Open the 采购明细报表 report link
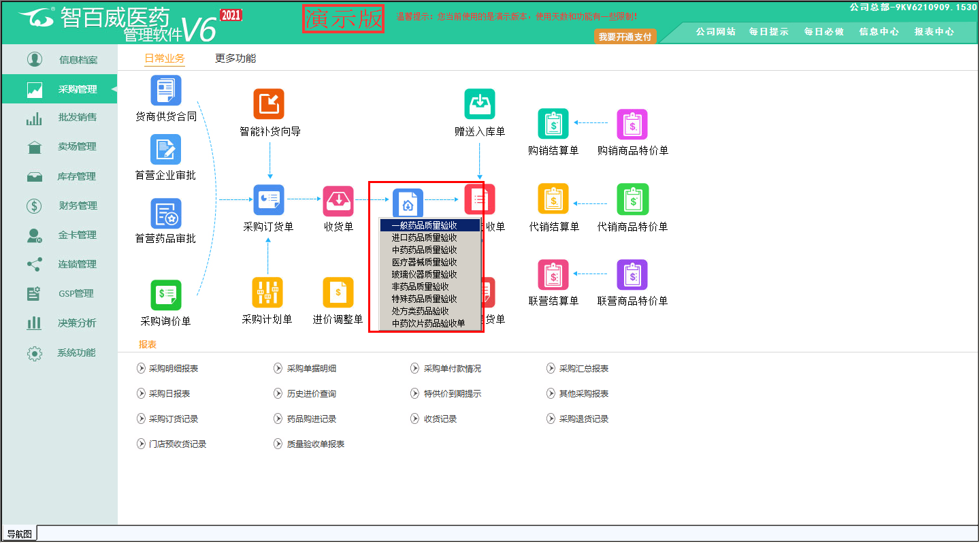The width and height of the screenshot is (980, 543). [173, 369]
